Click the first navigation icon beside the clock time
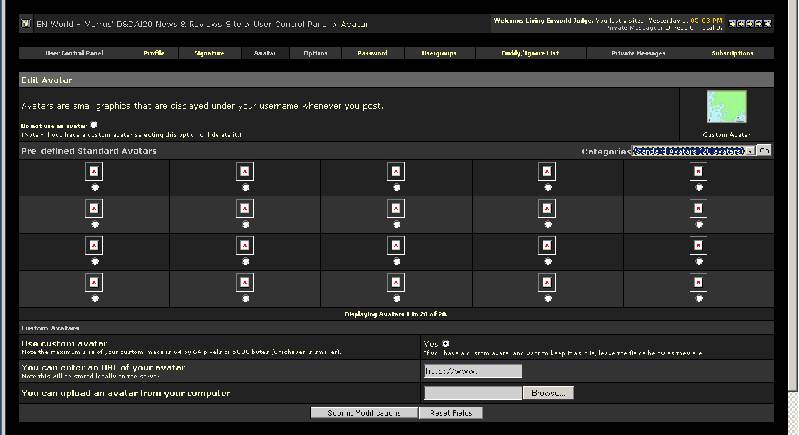The height and width of the screenshot is (435, 800). click(x=732, y=23)
